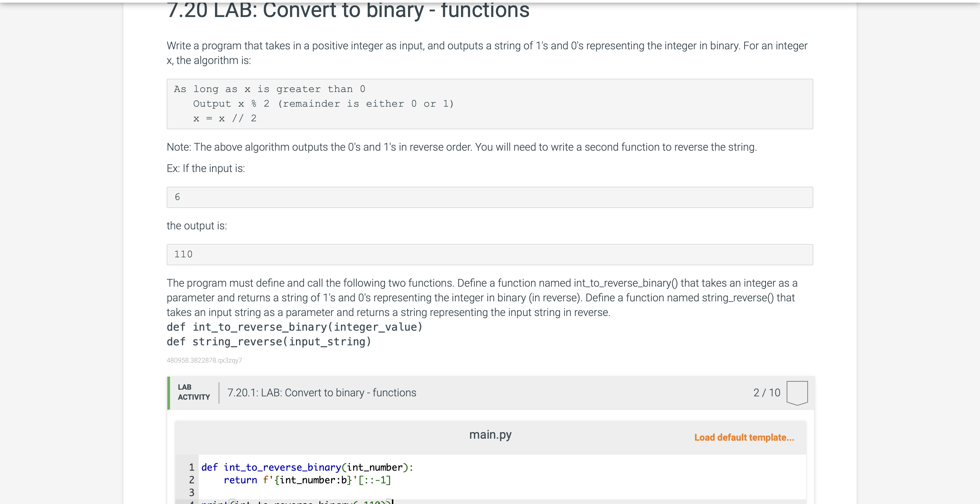The height and width of the screenshot is (504, 980).
Task: Click the 7.20 LAB page heading
Action: tap(348, 11)
